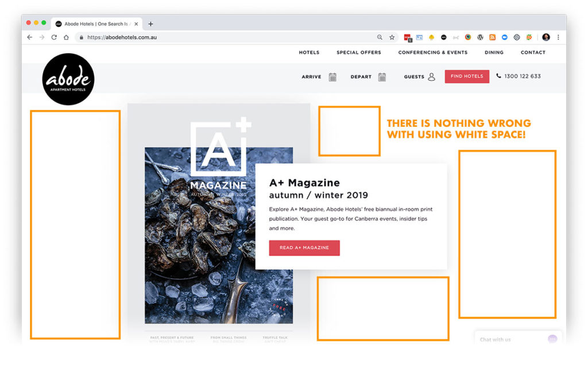Open the green and orange SQ extension
The image size is (588, 376).
pyautogui.click(x=529, y=37)
